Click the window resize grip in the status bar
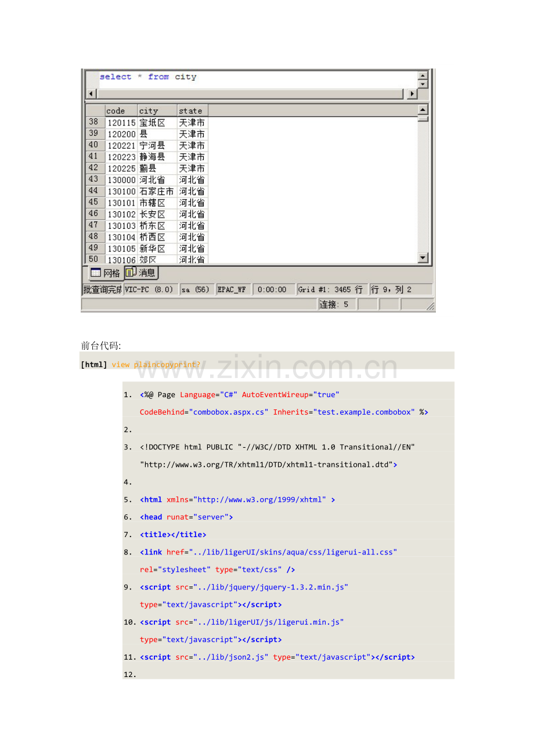534x756 pixels. [x=430, y=305]
